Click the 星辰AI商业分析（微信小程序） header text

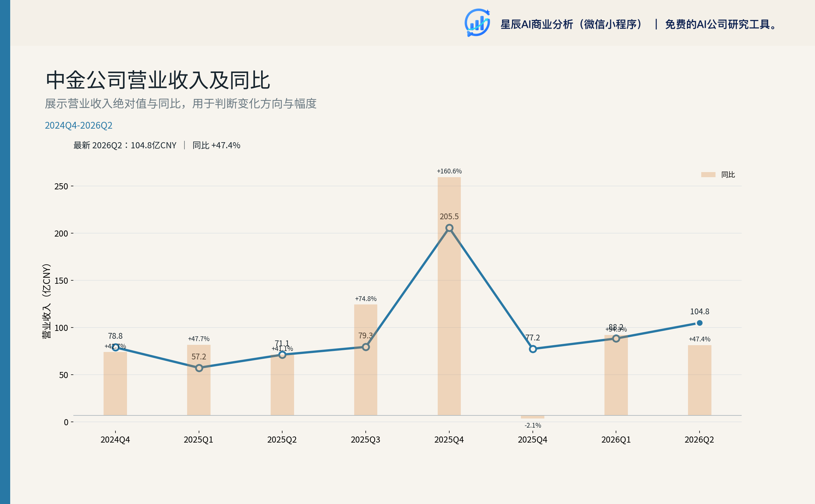click(572, 24)
